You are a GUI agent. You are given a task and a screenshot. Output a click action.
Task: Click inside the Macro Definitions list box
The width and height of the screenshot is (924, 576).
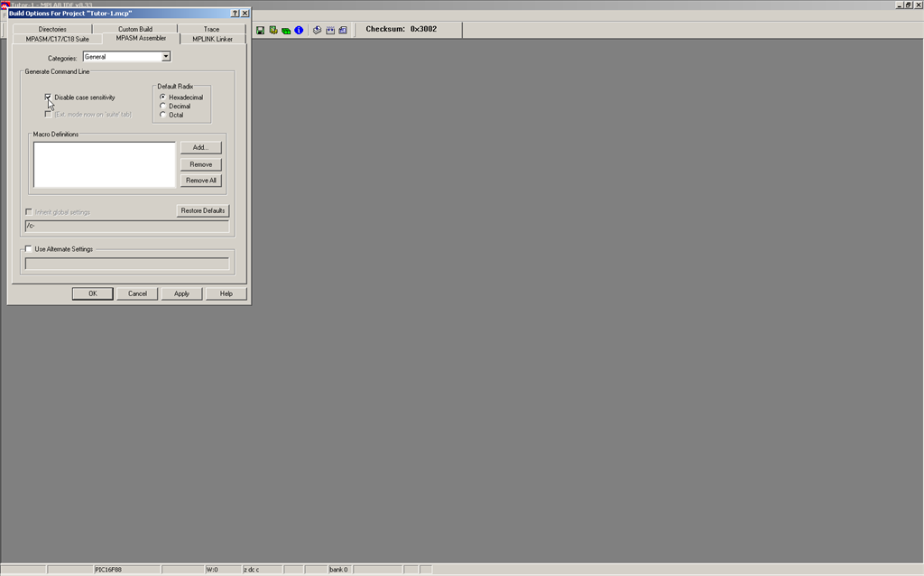[105, 164]
